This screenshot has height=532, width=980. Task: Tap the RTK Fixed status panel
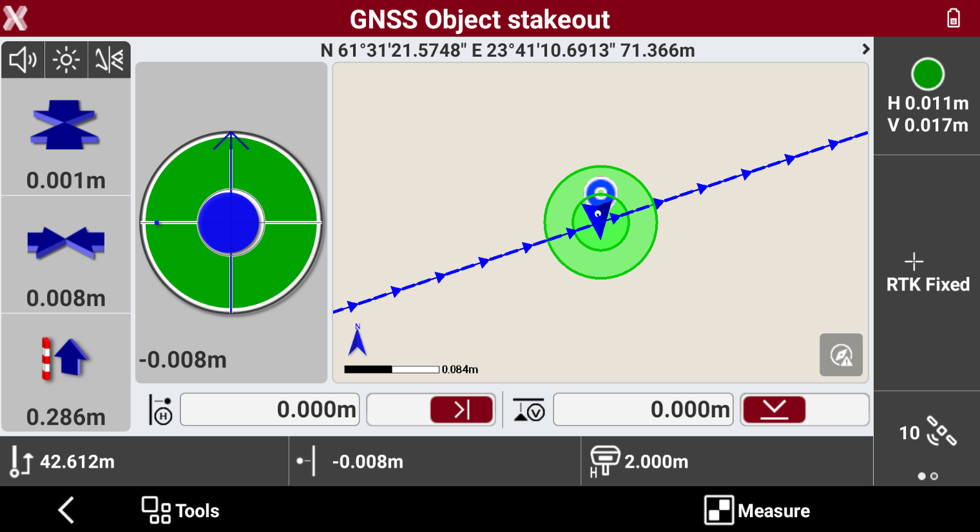pyautogui.click(x=927, y=272)
